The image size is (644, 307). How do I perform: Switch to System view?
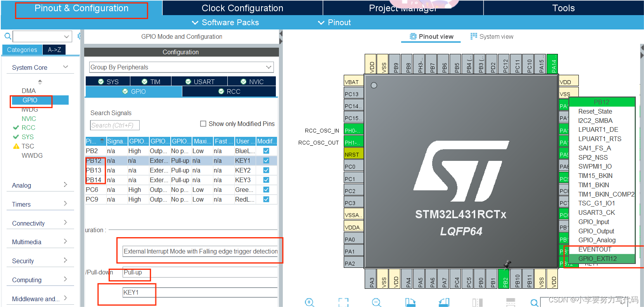pos(492,36)
